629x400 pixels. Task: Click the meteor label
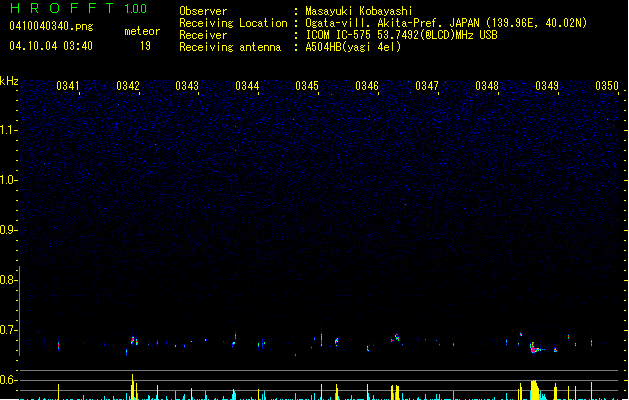142,31
